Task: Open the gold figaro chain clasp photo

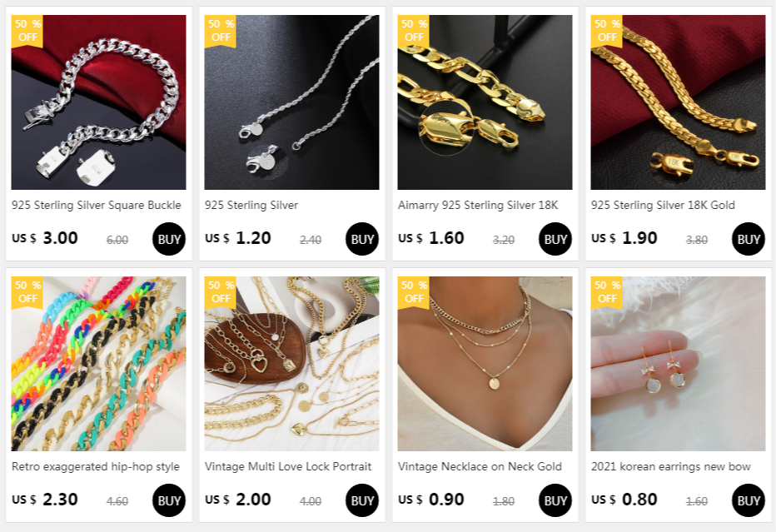Action: click(485, 102)
